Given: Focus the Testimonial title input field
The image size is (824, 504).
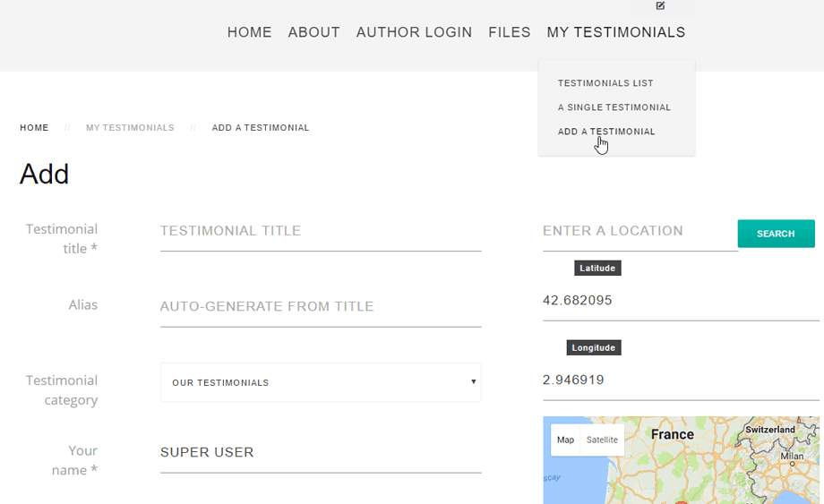Looking at the screenshot, I should coord(321,231).
